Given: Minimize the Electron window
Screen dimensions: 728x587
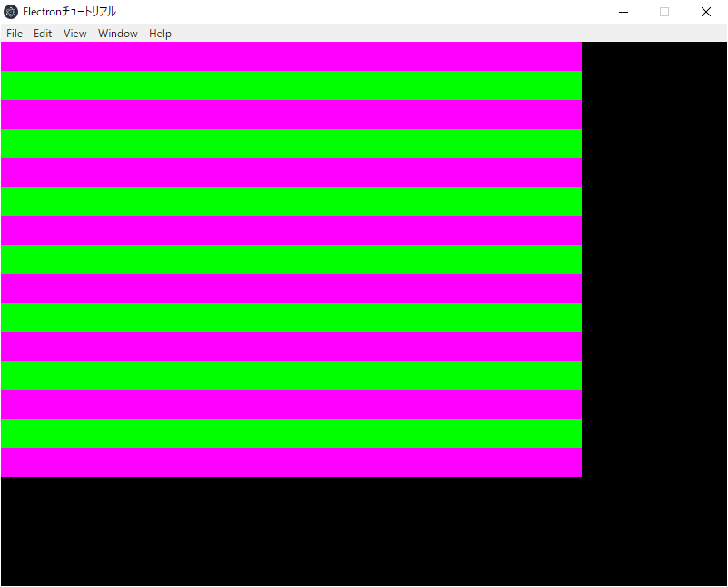Looking at the screenshot, I should pos(623,12).
